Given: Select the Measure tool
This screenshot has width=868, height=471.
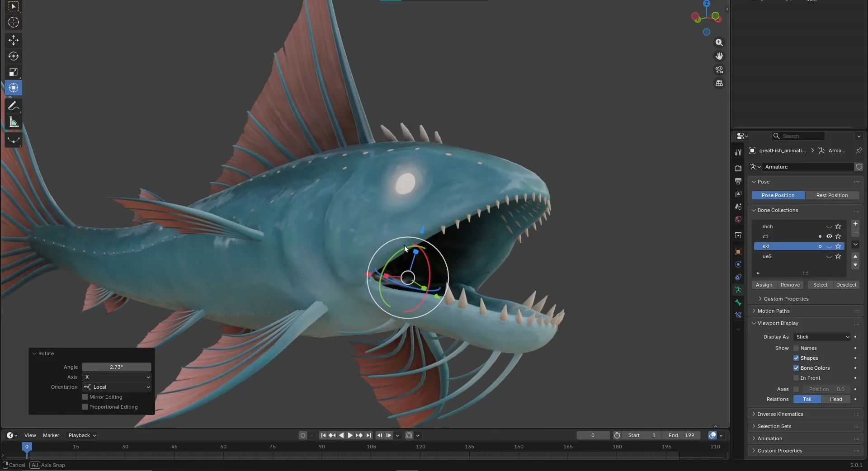Looking at the screenshot, I should [x=14, y=122].
